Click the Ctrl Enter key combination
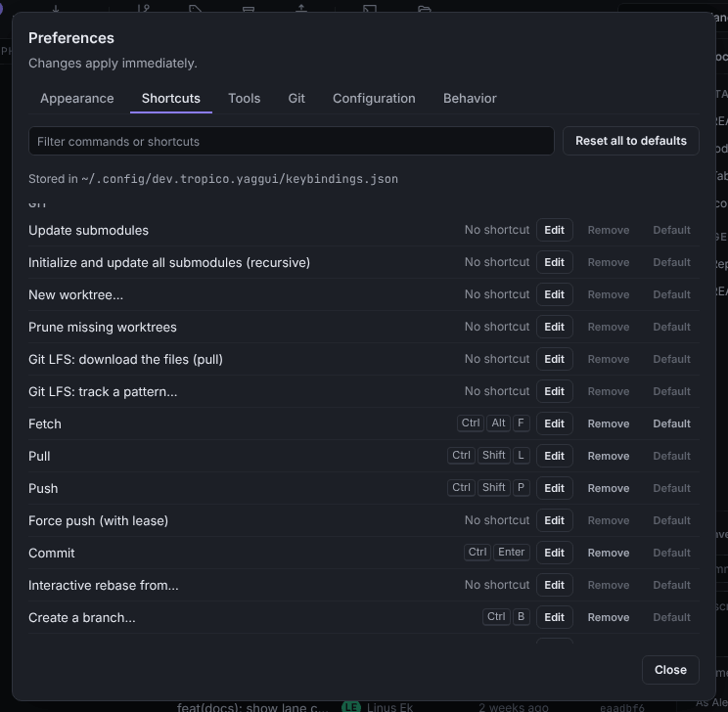The height and width of the screenshot is (712, 728). pos(497,553)
